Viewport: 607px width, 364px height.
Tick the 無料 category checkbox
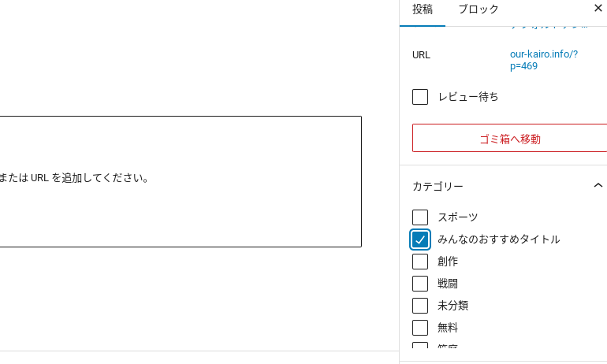point(420,328)
